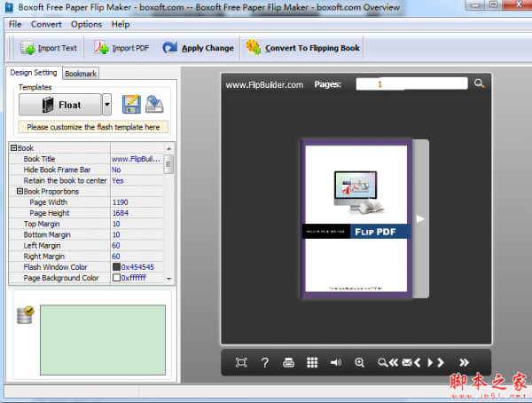Screen dimensions: 532x403
Task: Click the email envelope icon
Action: pos(407,362)
